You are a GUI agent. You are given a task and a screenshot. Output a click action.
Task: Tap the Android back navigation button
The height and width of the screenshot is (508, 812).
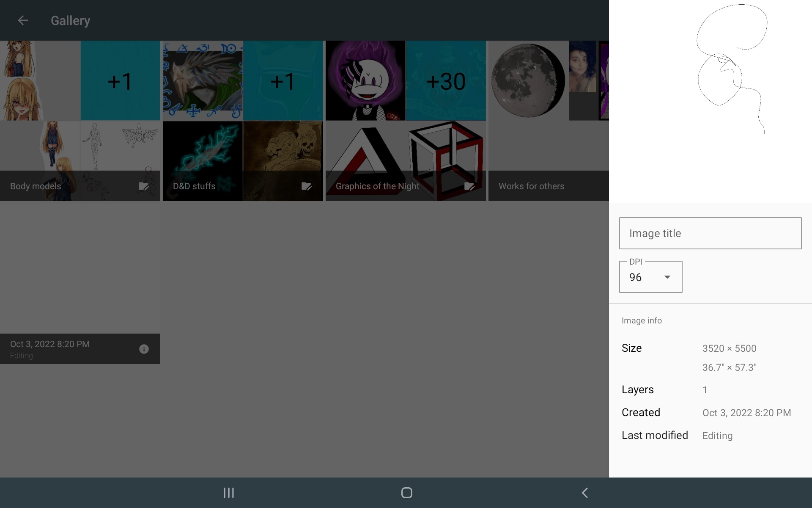click(x=585, y=493)
